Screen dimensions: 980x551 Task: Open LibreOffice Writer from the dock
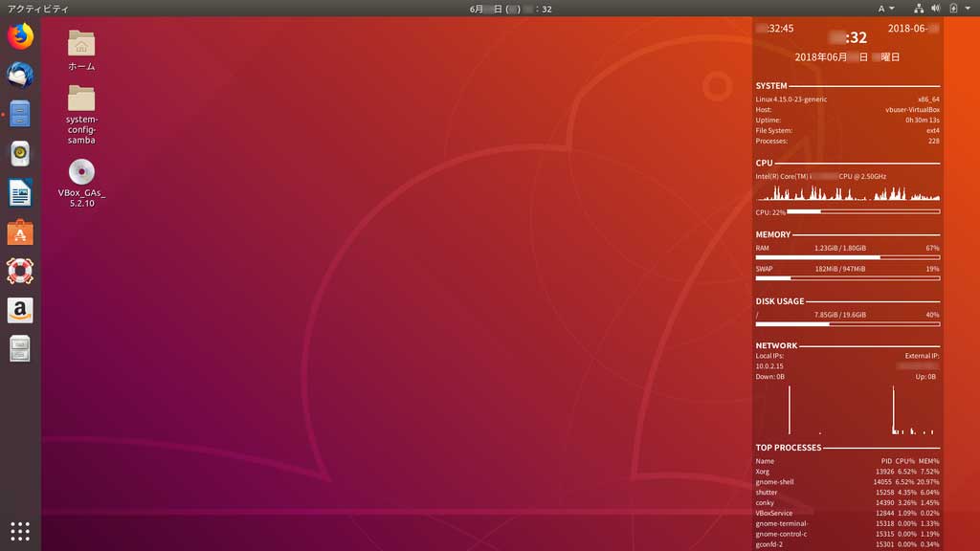20,192
